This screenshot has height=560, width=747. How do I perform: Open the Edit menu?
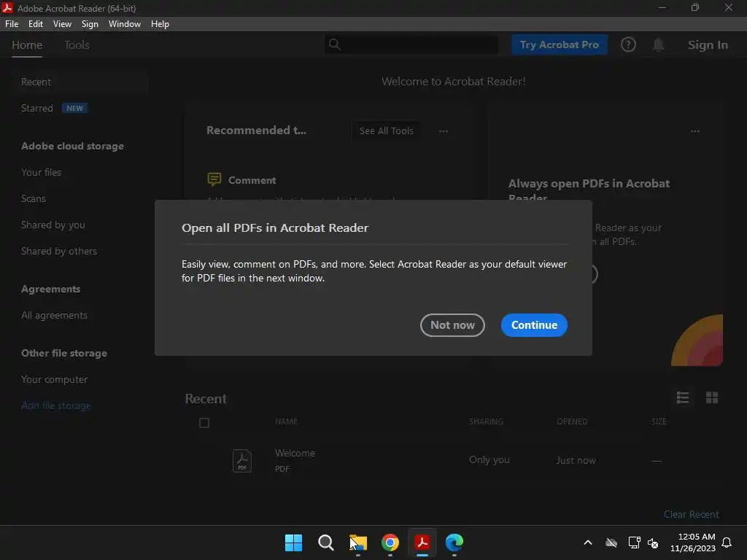36,24
